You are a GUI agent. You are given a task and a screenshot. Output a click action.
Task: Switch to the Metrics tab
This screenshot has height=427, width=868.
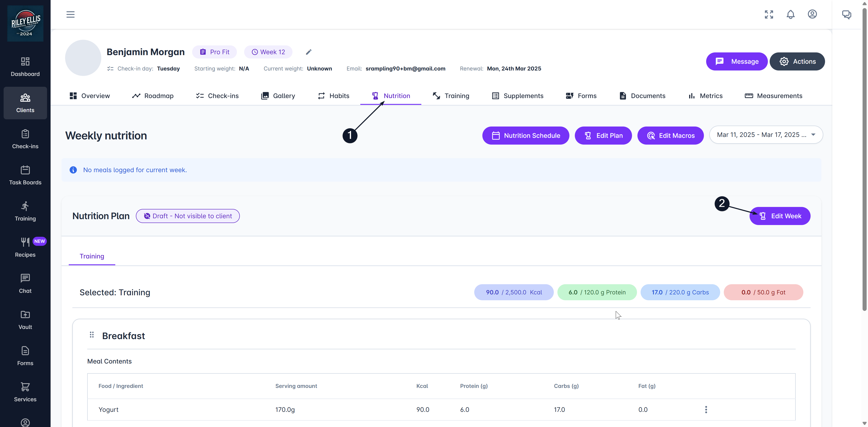point(705,96)
